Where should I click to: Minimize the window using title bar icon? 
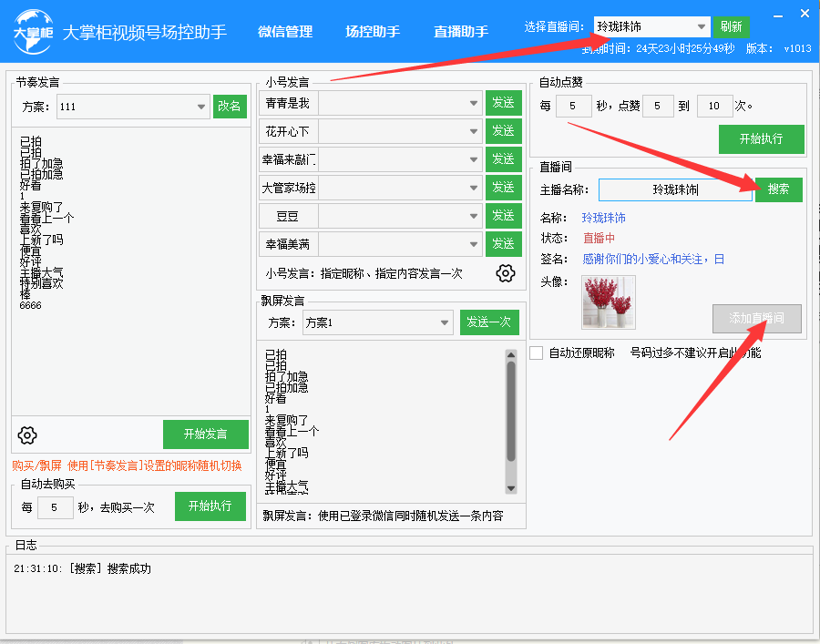[777, 15]
